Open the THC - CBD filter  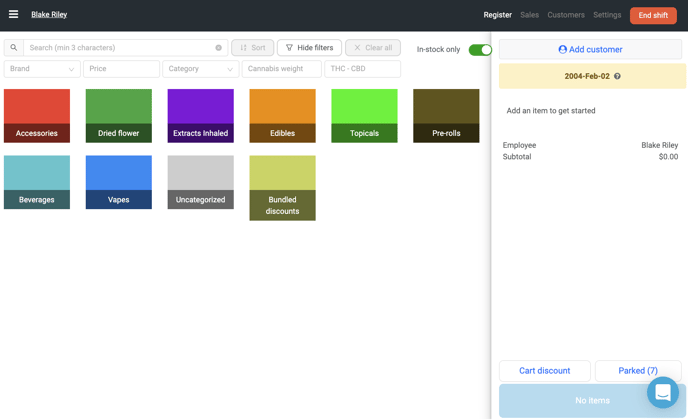(x=362, y=69)
